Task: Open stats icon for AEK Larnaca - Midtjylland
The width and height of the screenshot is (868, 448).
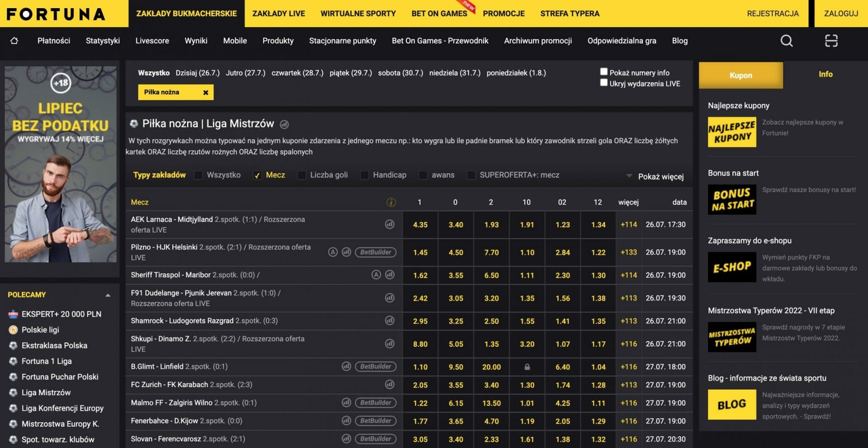Action: tap(390, 224)
